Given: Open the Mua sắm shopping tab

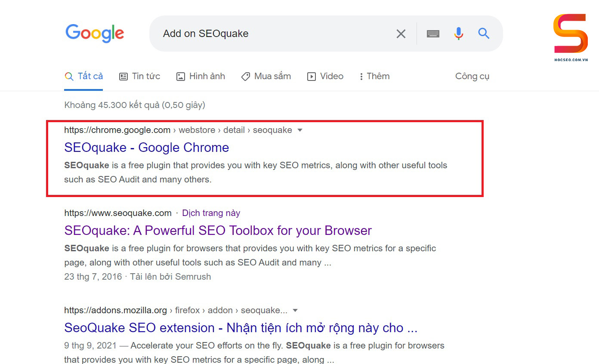Looking at the screenshot, I should tap(266, 76).
